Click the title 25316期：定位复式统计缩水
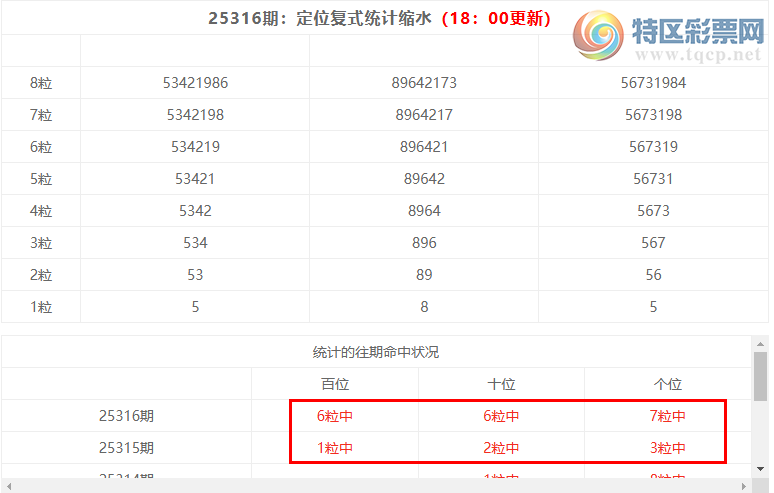 [x=320, y=18]
